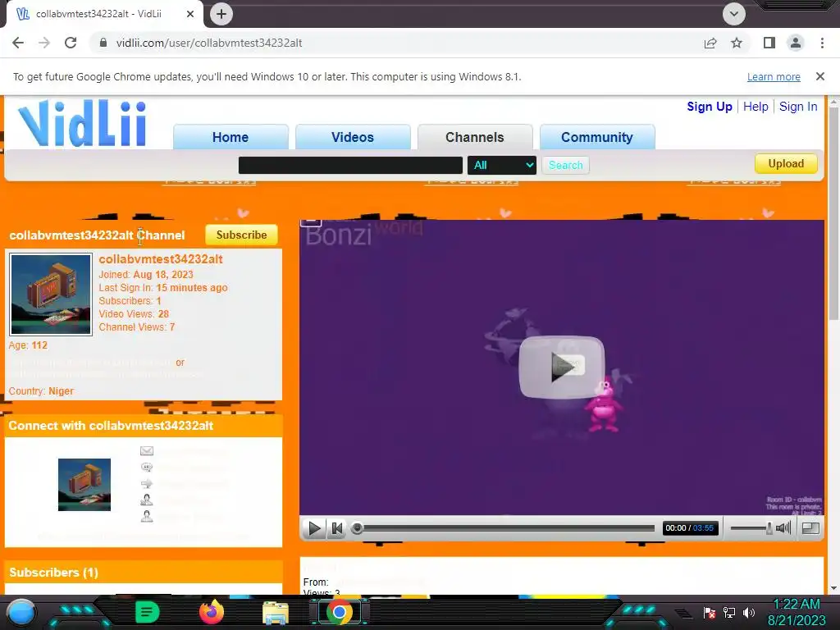
Task: Adjust the video volume slider
Action: click(751, 528)
